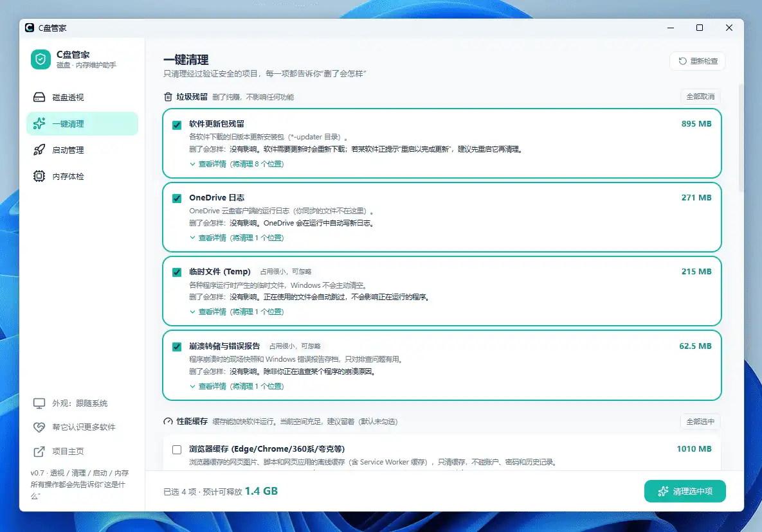Expand 查看详情 under 临时文件 (Temp)
762x532 pixels.
tap(237, 312)
